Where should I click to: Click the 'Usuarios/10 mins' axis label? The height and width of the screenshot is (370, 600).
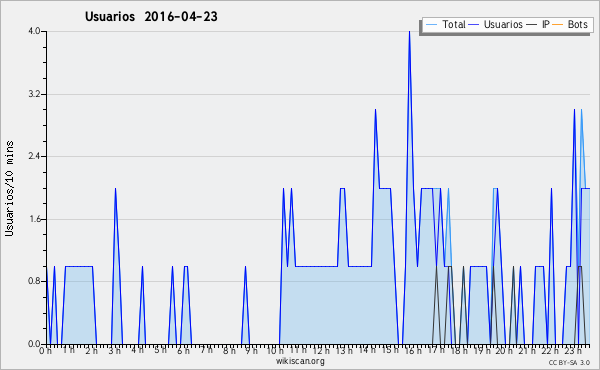[x=9, y=188]
